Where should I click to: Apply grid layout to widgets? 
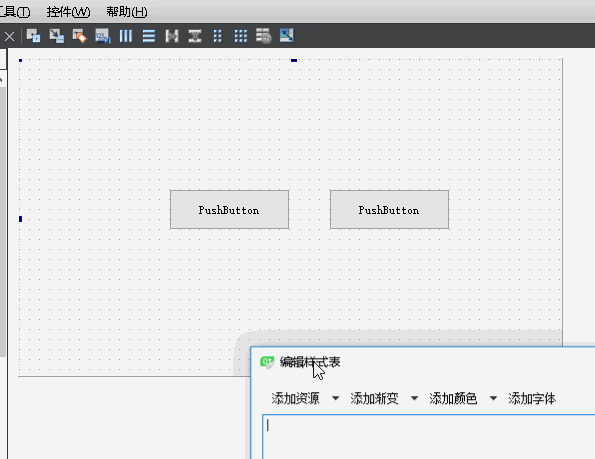pos(241,36)
